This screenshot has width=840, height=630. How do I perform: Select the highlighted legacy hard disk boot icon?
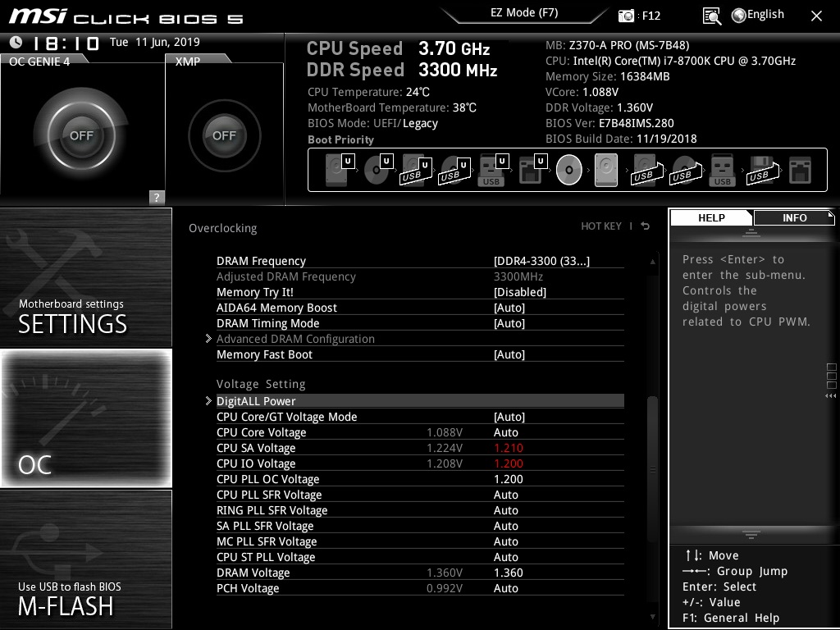click(x=606, y=170)
